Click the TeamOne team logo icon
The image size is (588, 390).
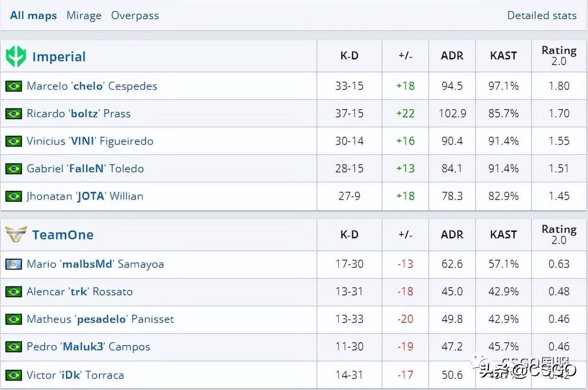click(16, 235)
